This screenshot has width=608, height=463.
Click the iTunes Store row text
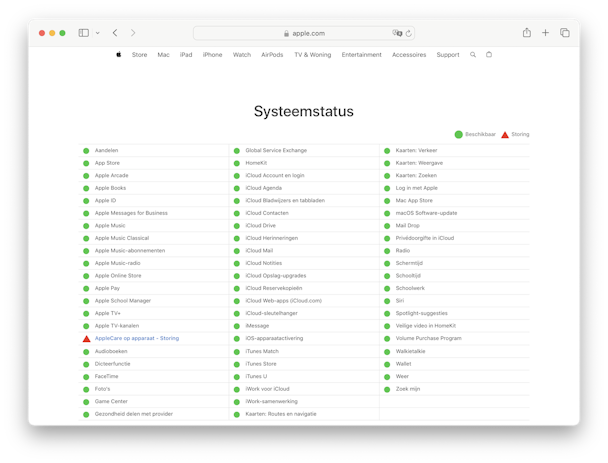[x=261, y=364]
